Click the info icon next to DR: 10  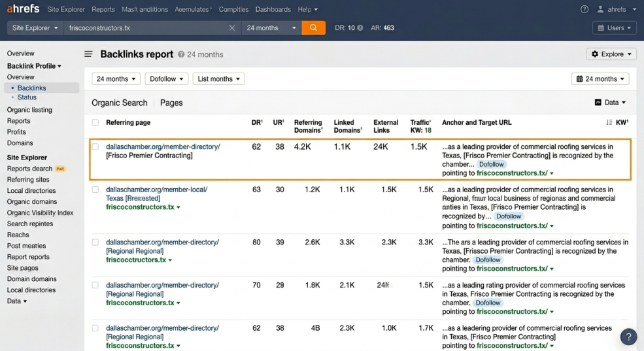pos(360,28)
